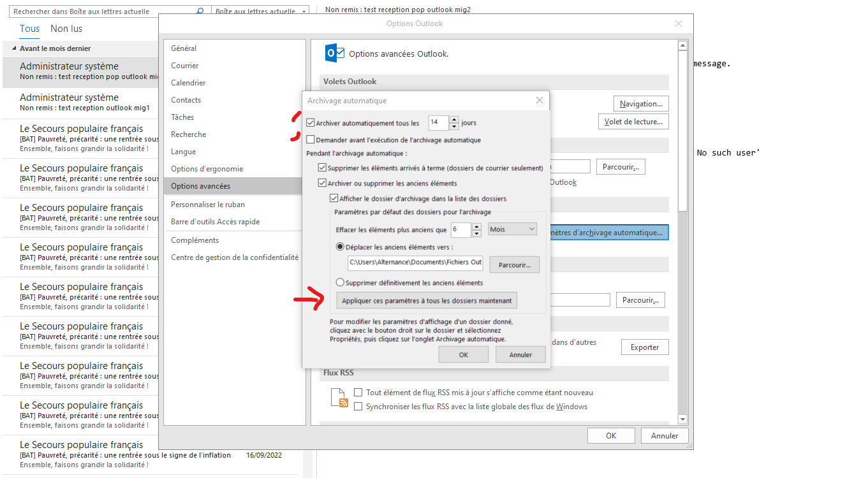Click the archive folder path input field

click(x=415, y=263)
